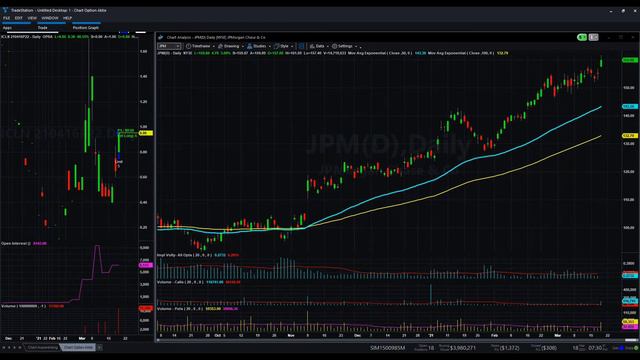Open the HELP menu

pyautogui.click(x=67, y=18)
